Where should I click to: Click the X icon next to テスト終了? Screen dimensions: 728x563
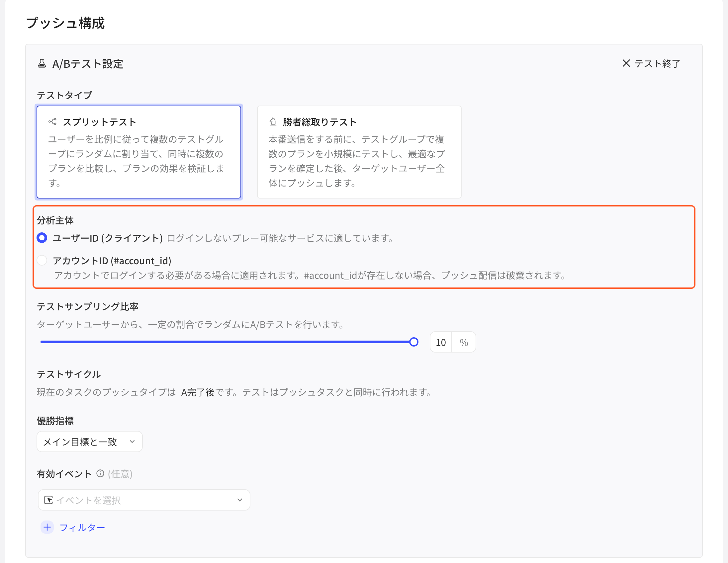(x=626, y=63)
